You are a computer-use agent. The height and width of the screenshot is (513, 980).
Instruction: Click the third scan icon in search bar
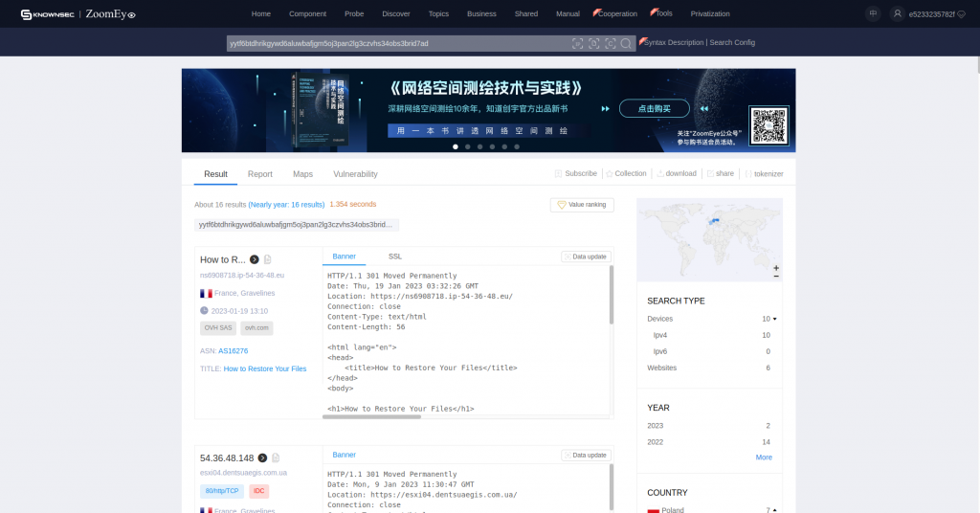[x=610, y=43]
